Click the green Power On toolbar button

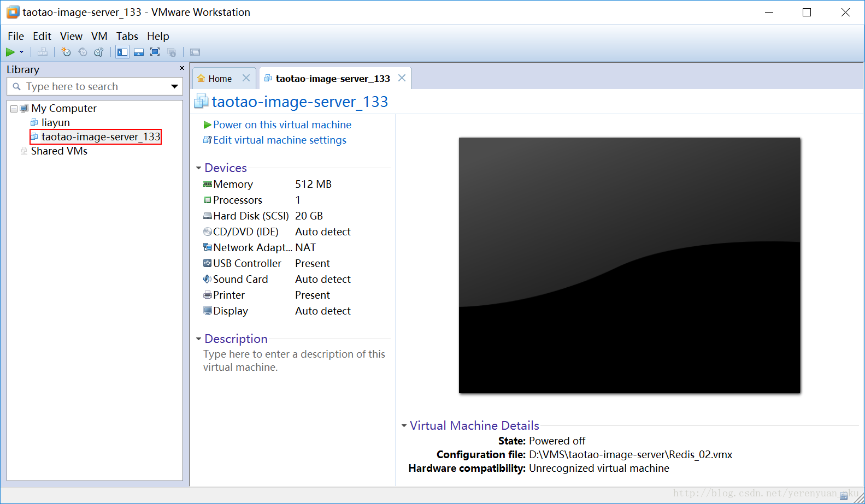[x=10, y=52]
